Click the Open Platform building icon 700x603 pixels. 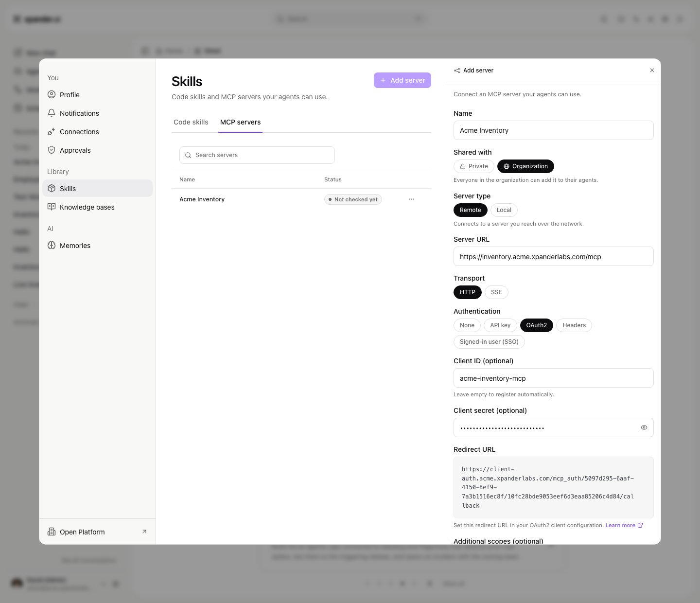tap(52, 532)
